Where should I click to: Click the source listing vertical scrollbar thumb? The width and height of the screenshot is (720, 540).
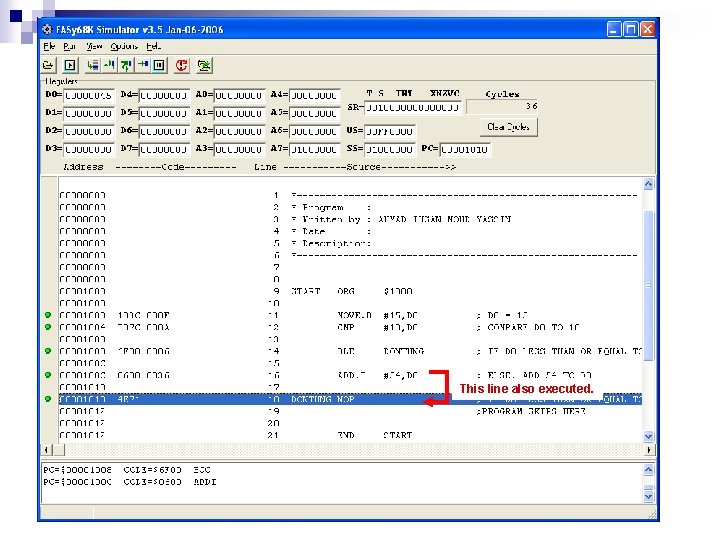pyautogui.click(x=648, y=286)
